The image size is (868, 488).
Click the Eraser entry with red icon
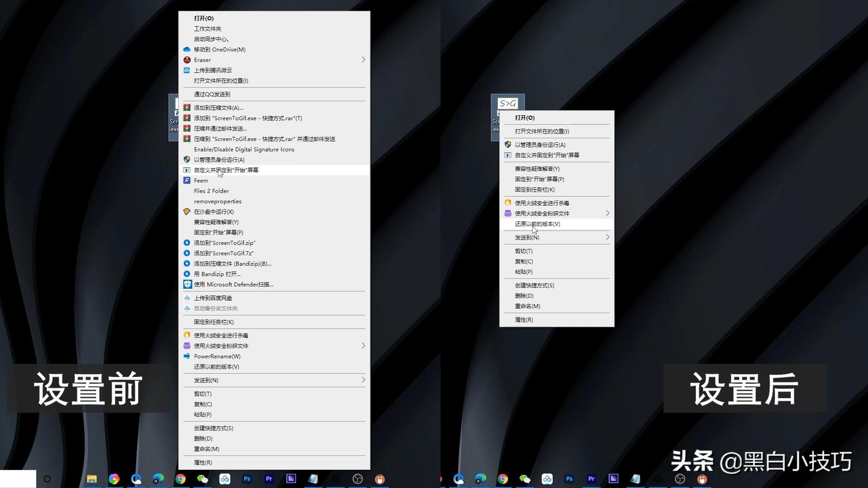pos(202,60)
